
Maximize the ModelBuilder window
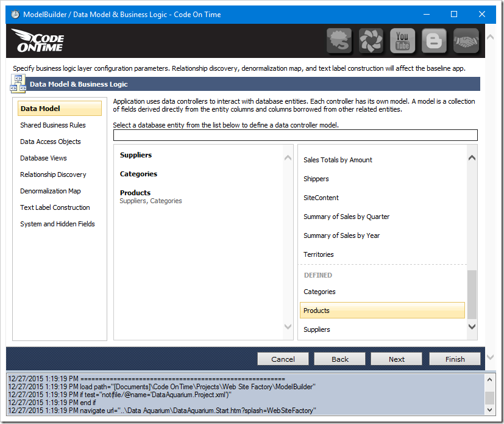(x=454, y=15)
